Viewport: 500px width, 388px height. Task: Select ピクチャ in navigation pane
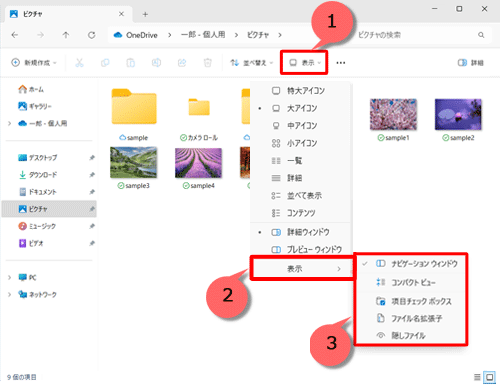(x=49, y=209)
